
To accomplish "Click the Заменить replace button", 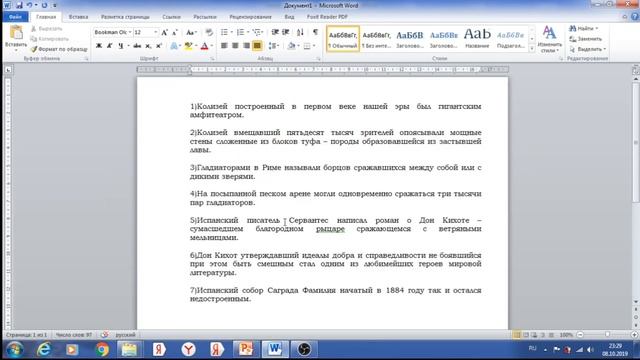I will pos(586,39).
